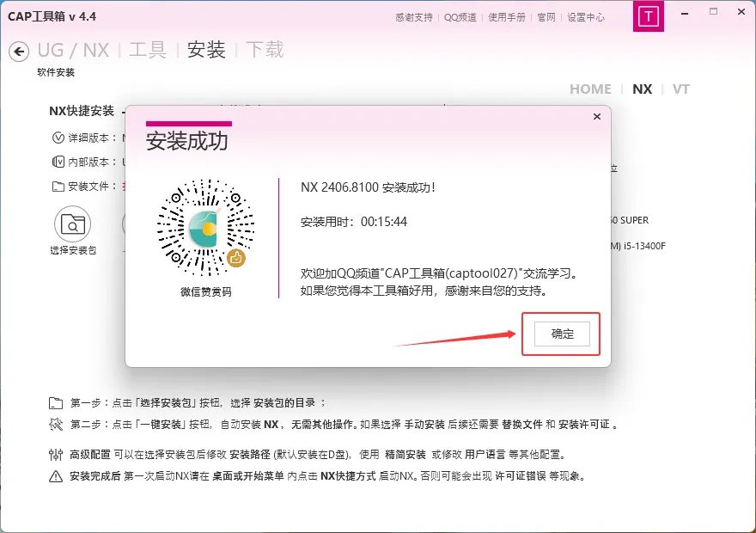Open the 使用手册 link
The image size is (756, 533).
tap(506, 17)
